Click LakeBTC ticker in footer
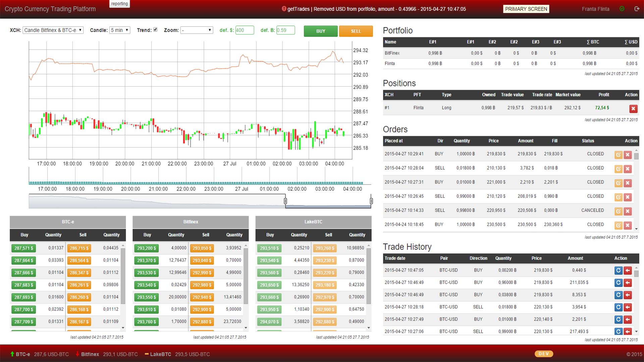The height and width of the screenshot is (362, 644). click(x=177, y=354)
